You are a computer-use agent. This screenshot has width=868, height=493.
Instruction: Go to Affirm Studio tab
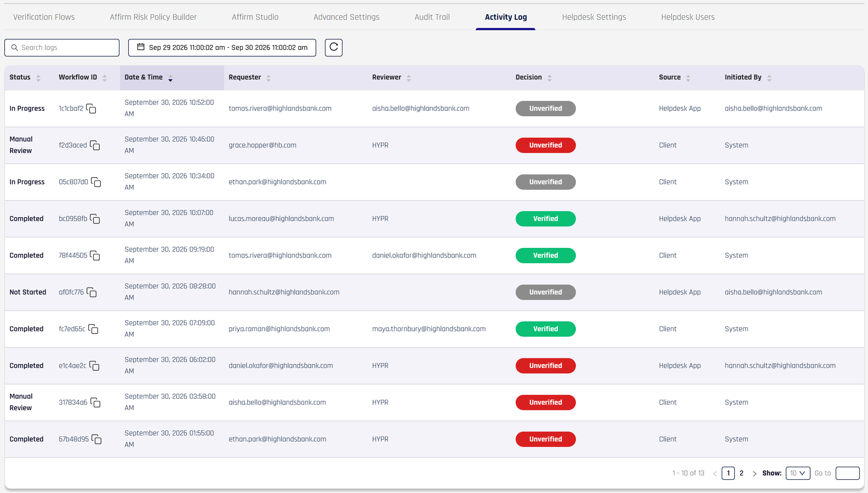coord(255,17)
